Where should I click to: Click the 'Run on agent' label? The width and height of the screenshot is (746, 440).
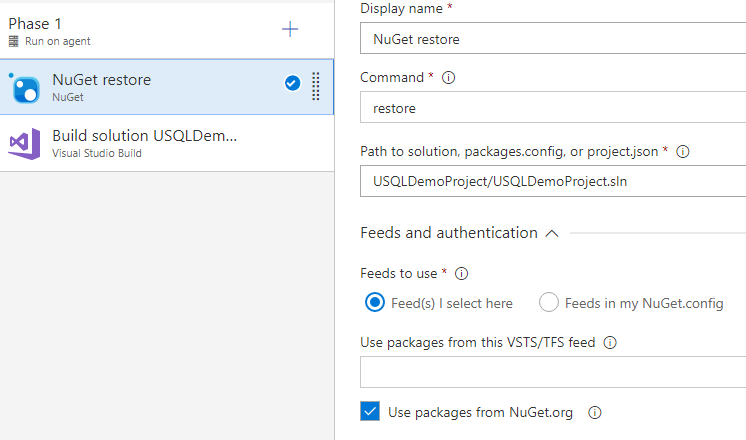[x=58, y=41]
